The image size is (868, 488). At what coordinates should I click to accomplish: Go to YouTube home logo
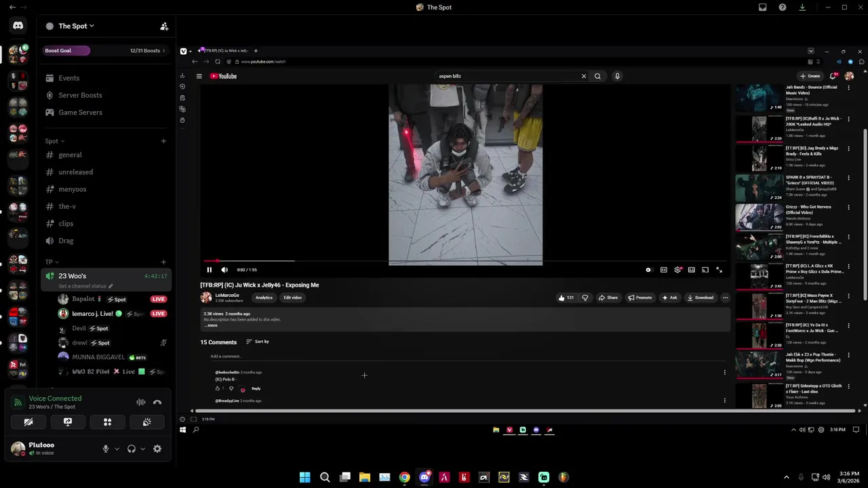click(223, 76)
